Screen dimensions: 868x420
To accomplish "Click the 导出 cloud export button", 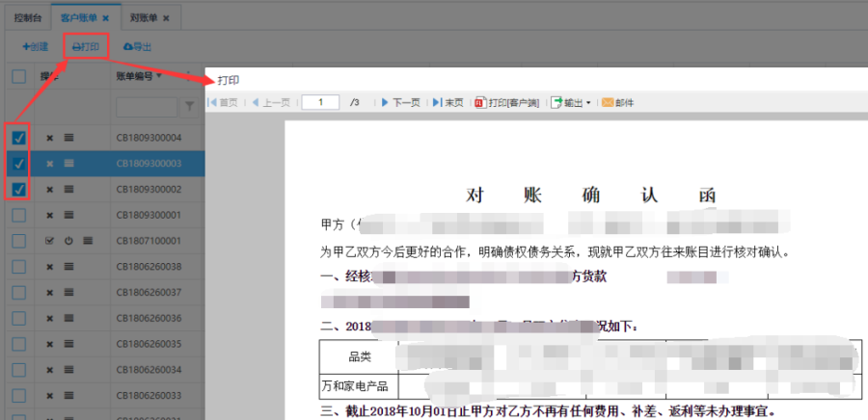I will point(137,46).
